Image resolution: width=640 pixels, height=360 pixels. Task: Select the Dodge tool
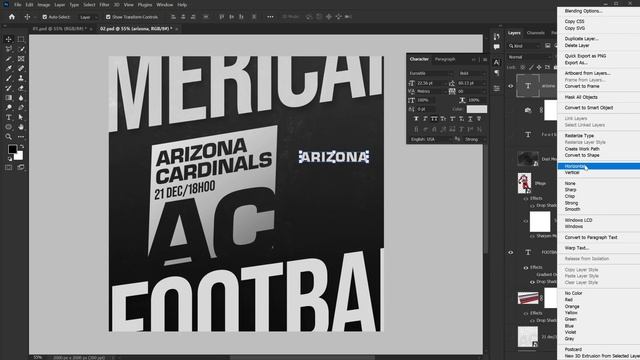coord(9,107)
